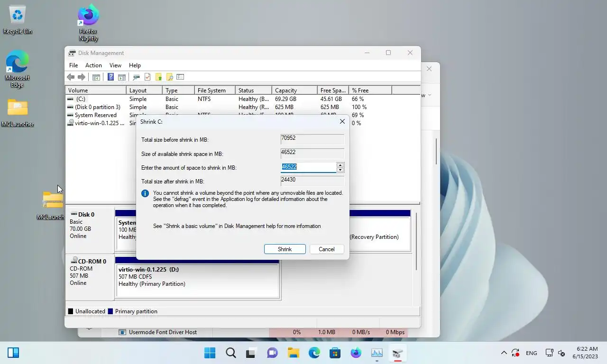Open the Widgets panel button
Screen dimensions: 607x364
(13, 353)
